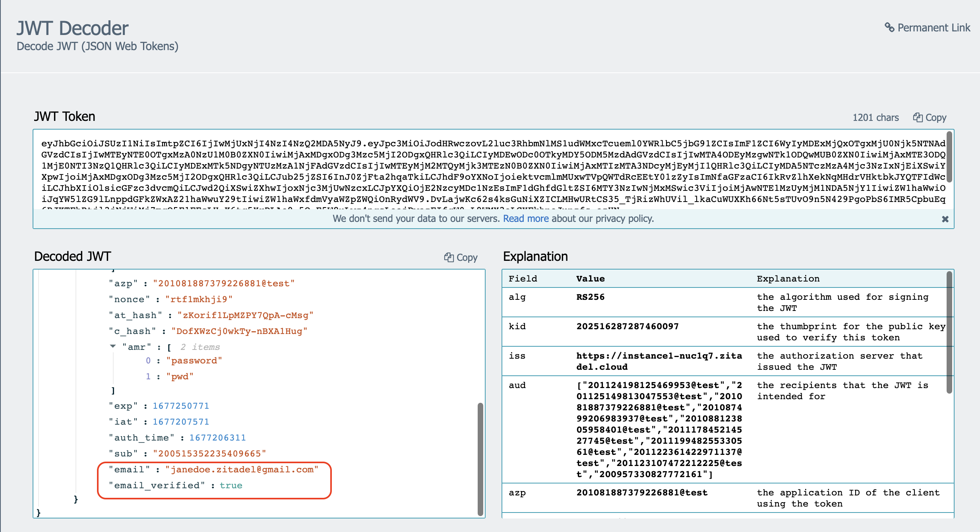Click the Explanation table scrollbar
The height and width of the screenshot is (532, 980).
pyautogui.click(x=949, y=332)
